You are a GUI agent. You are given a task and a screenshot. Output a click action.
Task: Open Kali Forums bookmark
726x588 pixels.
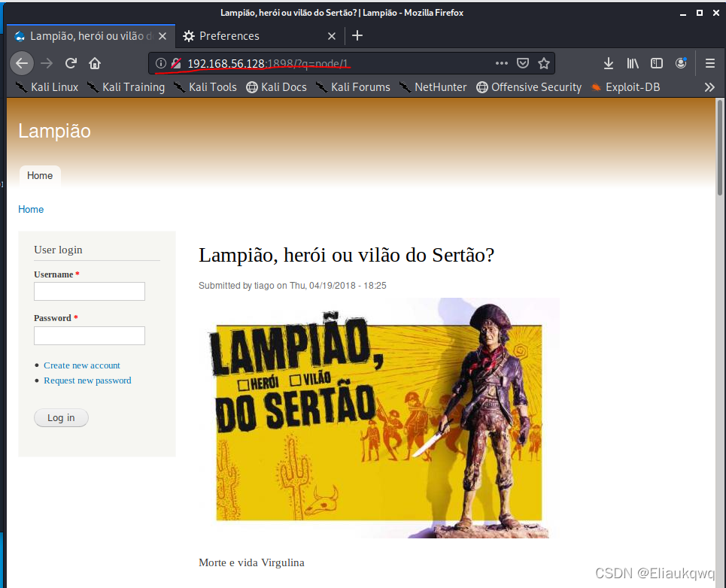[x=353, y=87]
